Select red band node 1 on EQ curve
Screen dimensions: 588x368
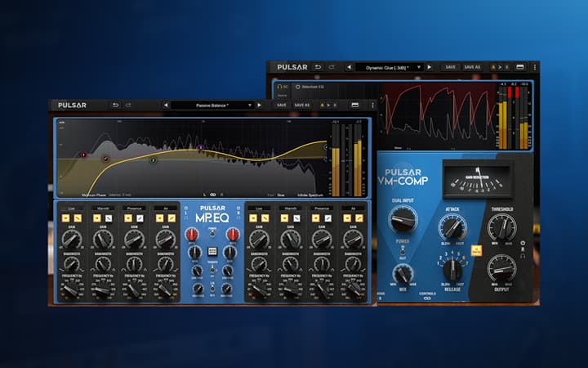point(83,155)
